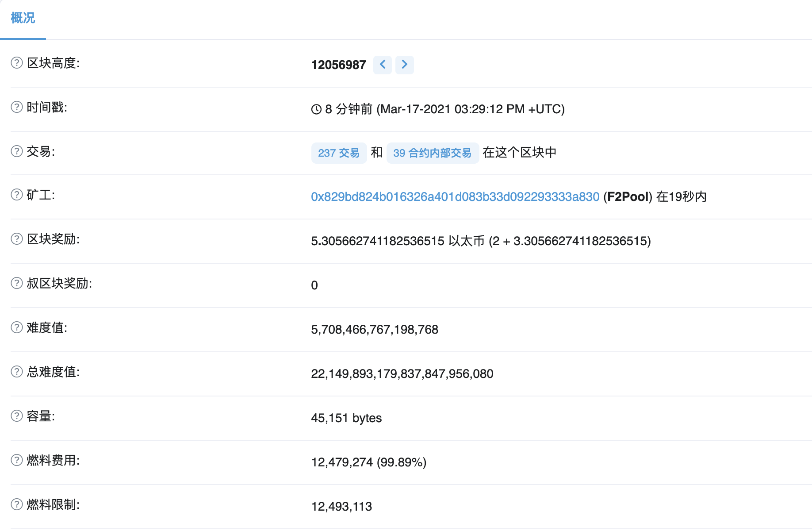Click the clock icon next to timestamp
This screenshot has width=812, height=531.
[x=316, y=109]
